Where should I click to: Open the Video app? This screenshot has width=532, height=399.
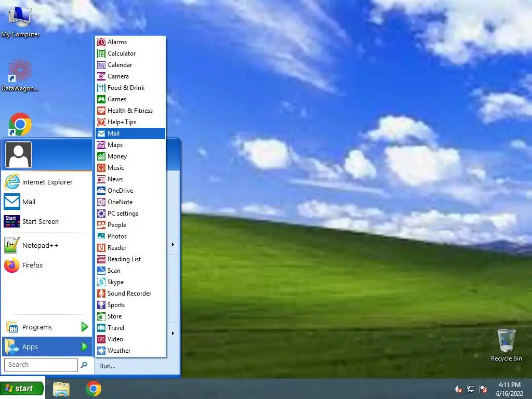coord(130,339)
